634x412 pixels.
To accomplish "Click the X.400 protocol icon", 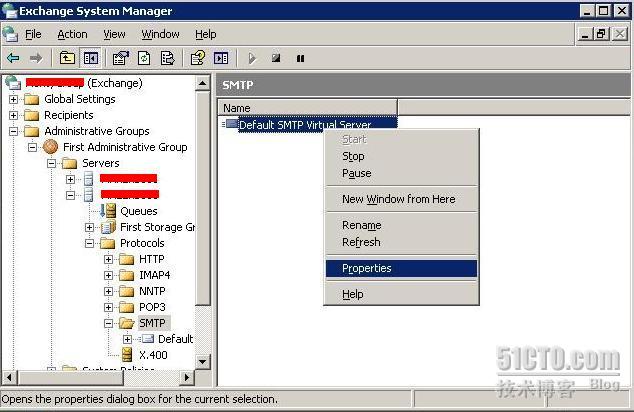I will tap(127, 355).
